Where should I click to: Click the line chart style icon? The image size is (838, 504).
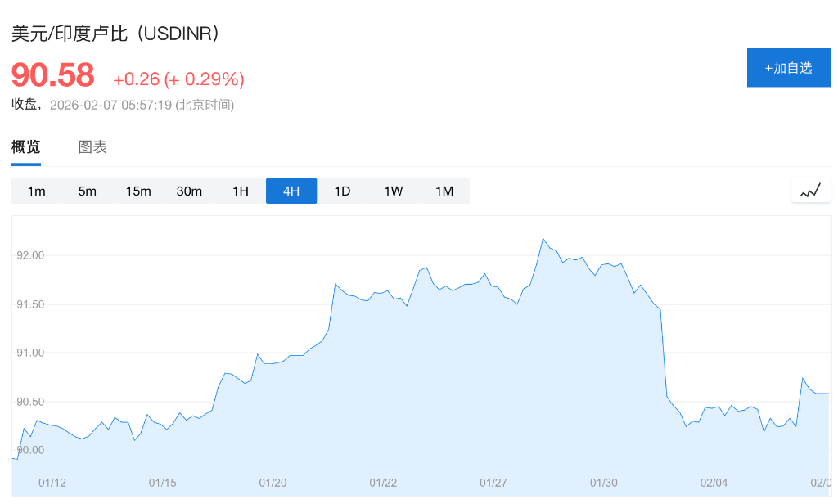pyautogui.click(x=810, y=190)
